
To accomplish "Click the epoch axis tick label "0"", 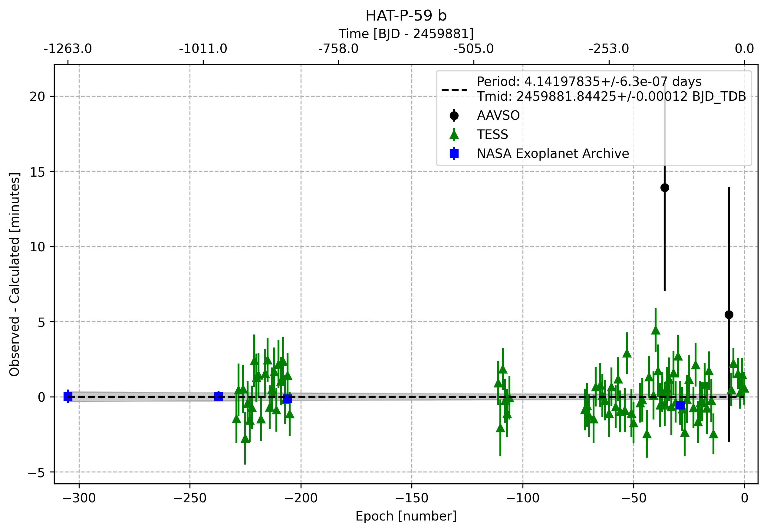I will [744, 498].
